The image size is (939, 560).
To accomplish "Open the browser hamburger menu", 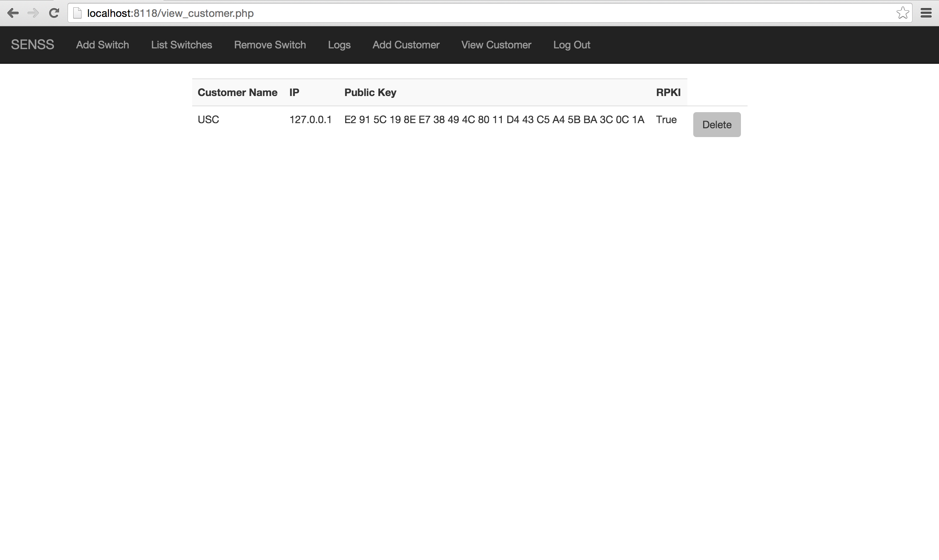I will coord(926,13).
